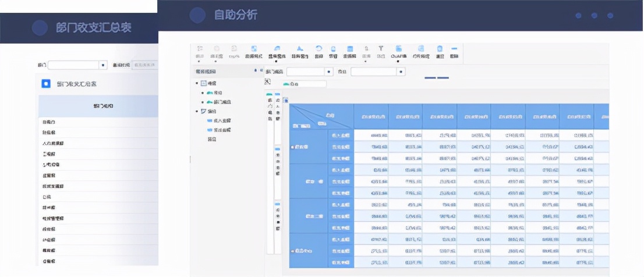Viewport: 644px width, 277px height.
Task: Open the 部门 dropdown in the left panel
Action: (78, 65)
